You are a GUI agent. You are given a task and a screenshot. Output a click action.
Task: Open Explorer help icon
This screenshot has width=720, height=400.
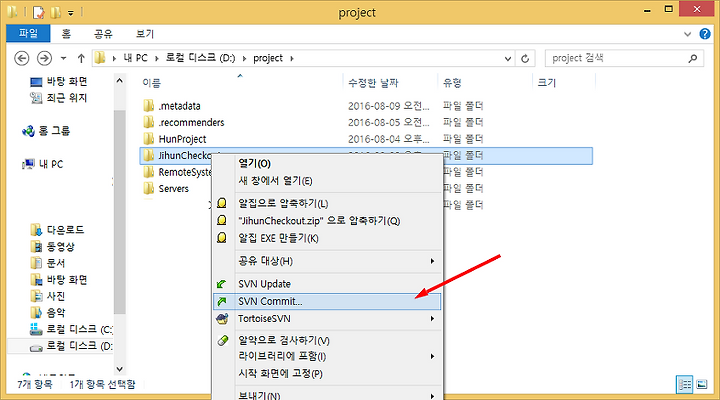tap(705, 34)
